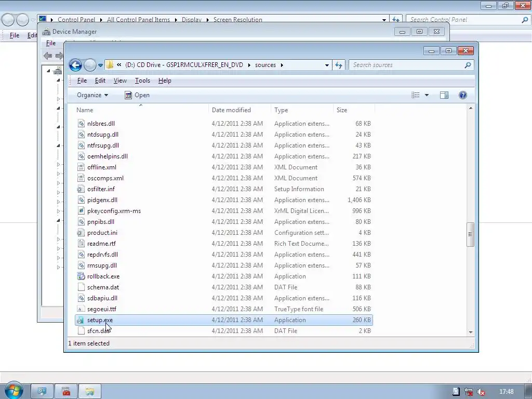The image size is (532, 399).
Task: Click the folder icon in the address bar
Action: pyautogui.click(x=109, y=65)
